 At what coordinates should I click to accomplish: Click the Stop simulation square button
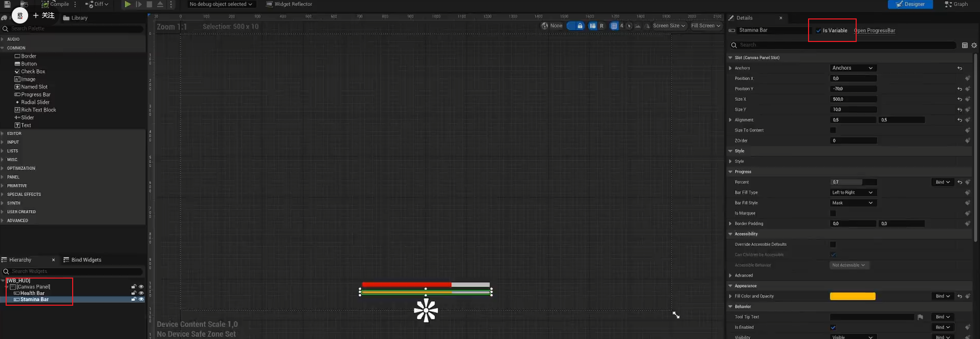coord(149,4)
